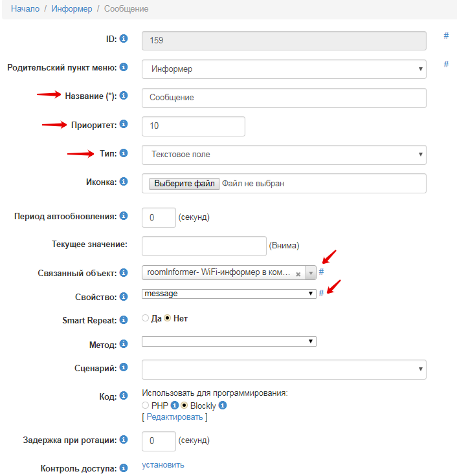This screenshot has height=476, width=457.
Task: Open the help icon beside Приоритет label
Action: 124,124
